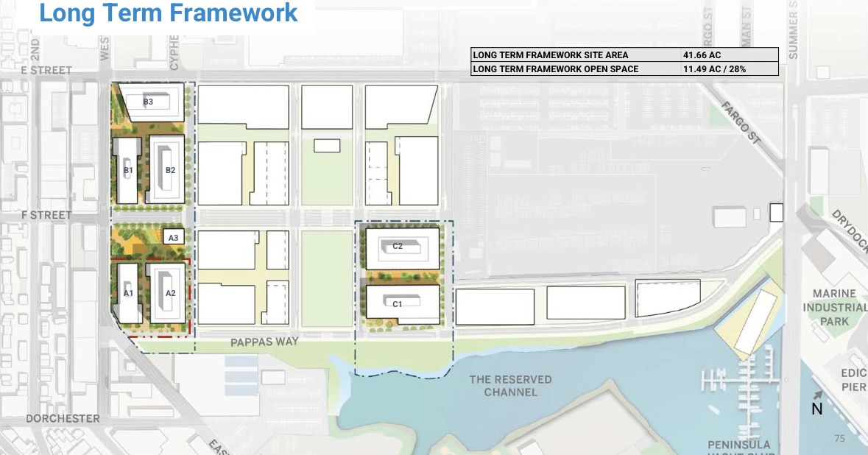Click the Drydock street label

click(x=849, y=231)
